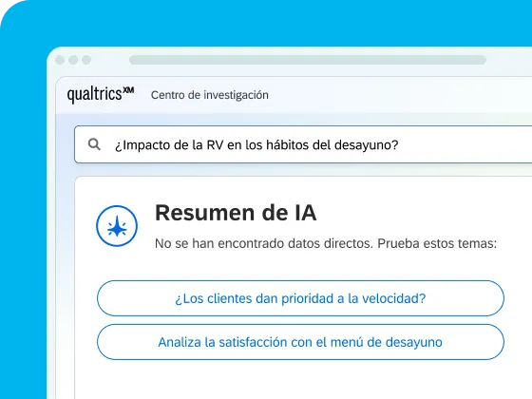Click the AI sparkle summary icon
The width and height of the screenshot is (532, 399).
pyautogui.click(x=117, y=226)
